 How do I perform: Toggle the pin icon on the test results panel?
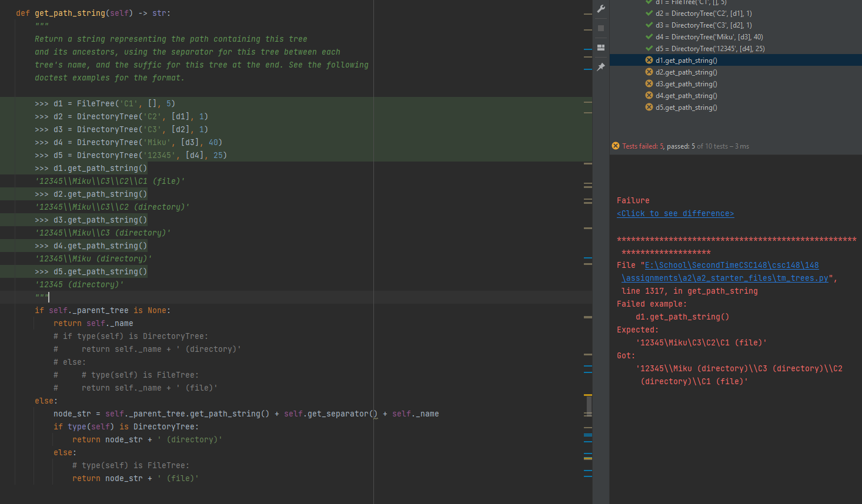point(600,66)
